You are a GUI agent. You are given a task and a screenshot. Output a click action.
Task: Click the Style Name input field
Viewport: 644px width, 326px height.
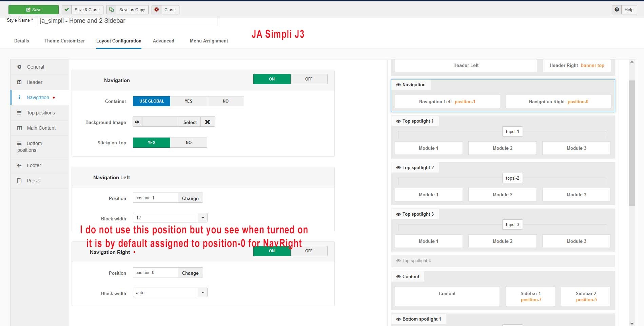click(128, 21)
